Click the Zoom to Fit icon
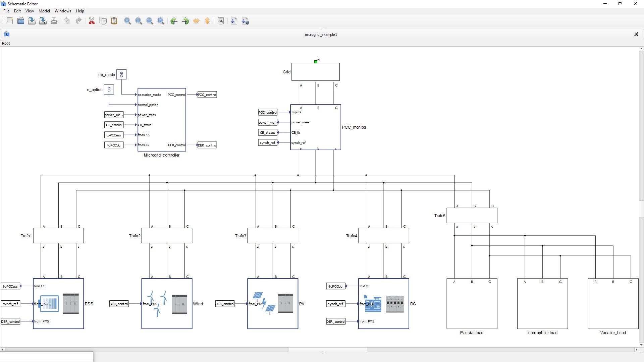Screen dimensions: 644x362 pyautogui.click(x=161, y=21)
